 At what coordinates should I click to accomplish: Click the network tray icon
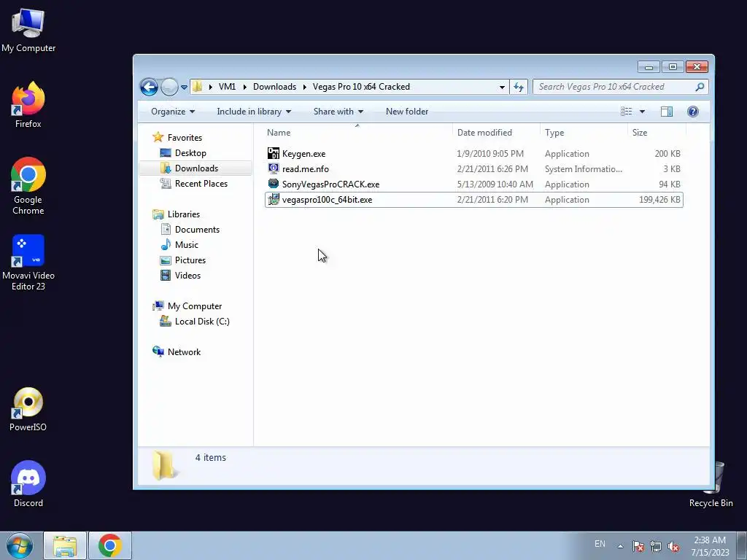tap(656, 546)
